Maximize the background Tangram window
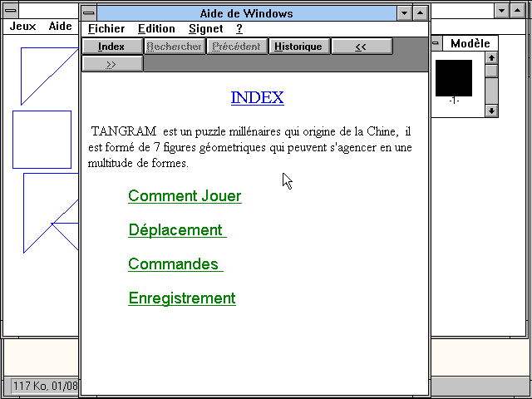 (x=517, y=11)
